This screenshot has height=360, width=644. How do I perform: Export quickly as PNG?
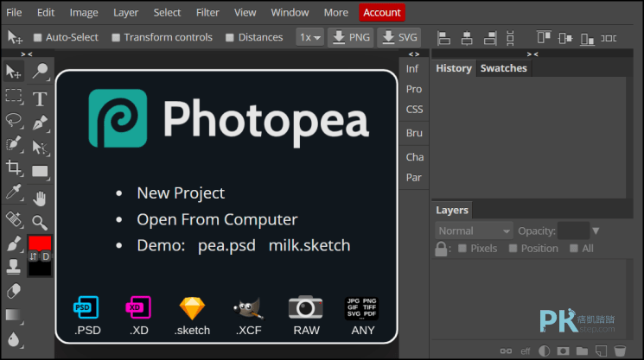click(350, 37)
